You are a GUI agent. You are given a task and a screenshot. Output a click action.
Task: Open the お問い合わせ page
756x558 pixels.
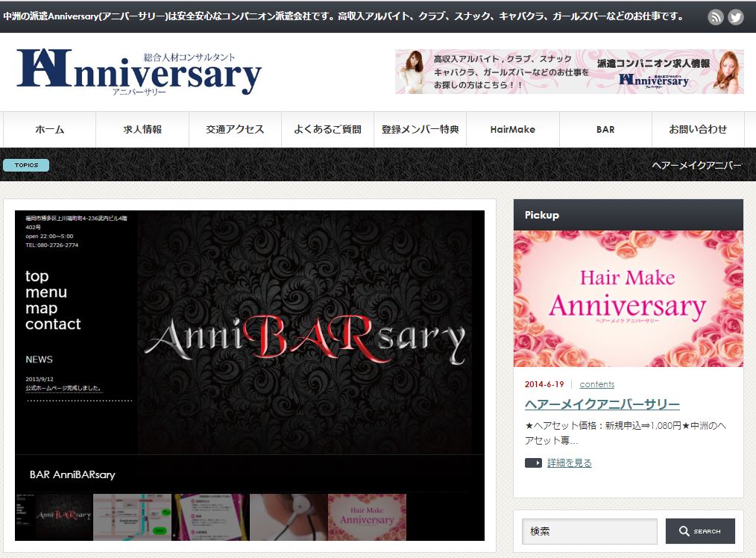698,129
